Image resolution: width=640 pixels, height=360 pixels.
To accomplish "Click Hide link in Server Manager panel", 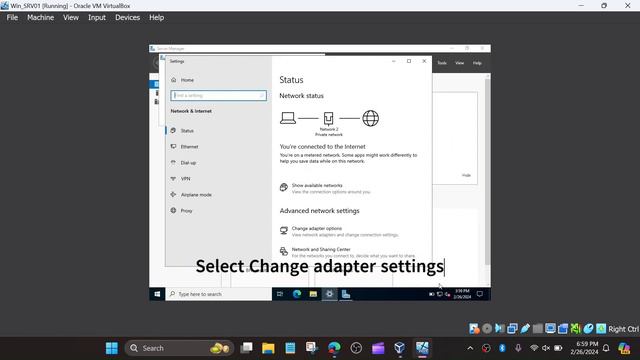I will [x=466, y=175].
